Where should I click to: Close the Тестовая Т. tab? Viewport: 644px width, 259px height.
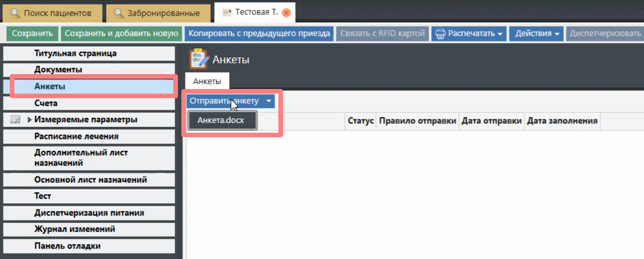pos(286,13)
